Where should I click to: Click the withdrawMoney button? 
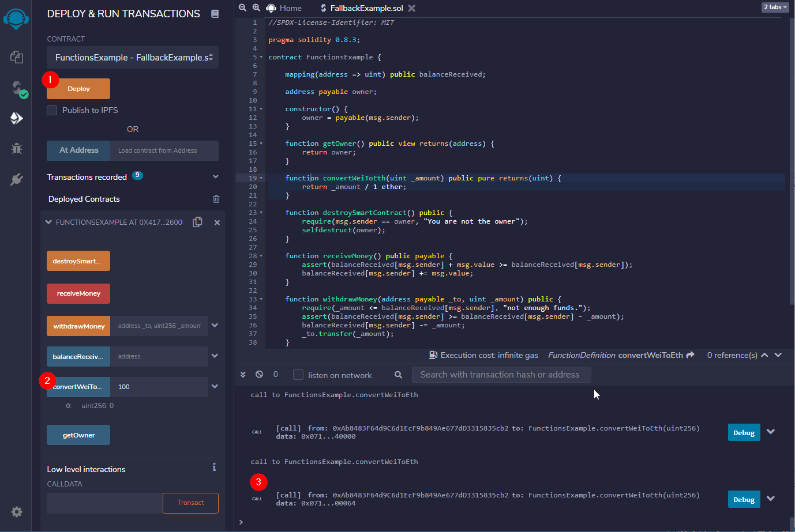click(79, 326)
